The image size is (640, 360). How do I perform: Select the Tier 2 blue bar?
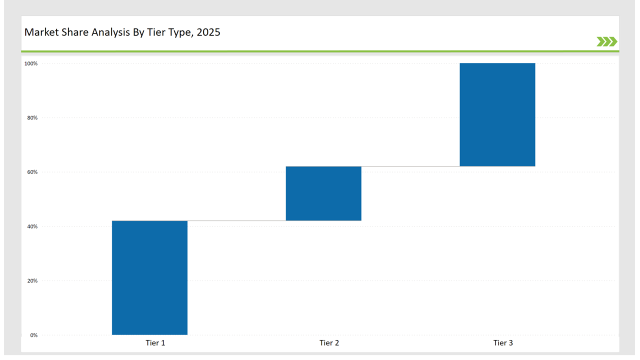point(324,193)
